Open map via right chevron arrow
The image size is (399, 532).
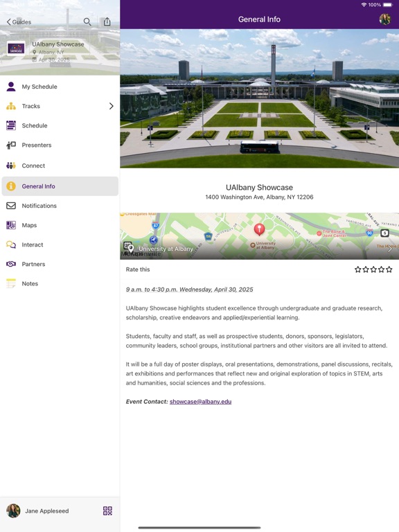click(390, 249)
